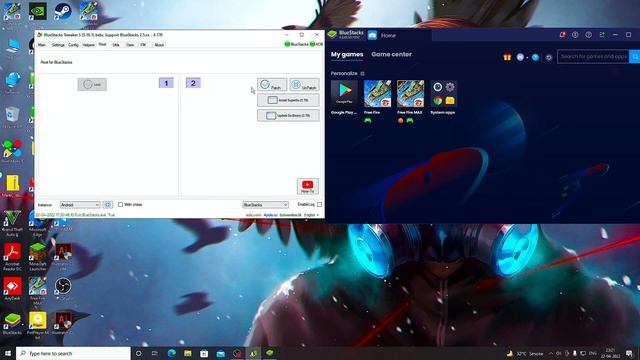Click the Patch button in BlueStacks Tweaker
640x360 pixels.
[272, 85]
